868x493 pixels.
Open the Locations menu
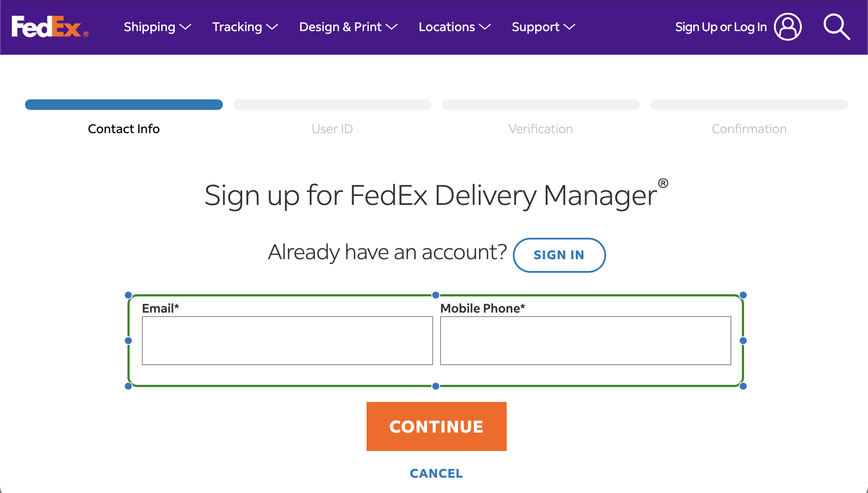point(455,27)
